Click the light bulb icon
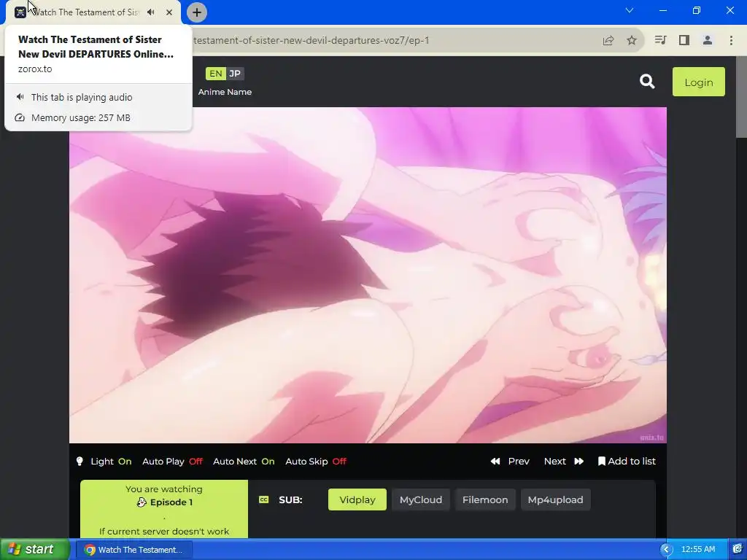This screenshot has height=560, width=747. (x=80, y=461)
